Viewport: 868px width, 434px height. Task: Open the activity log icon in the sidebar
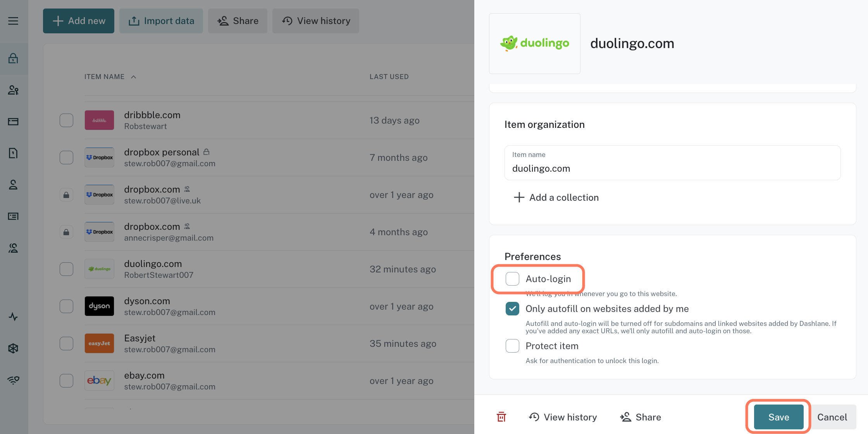(x=14, y=317)
